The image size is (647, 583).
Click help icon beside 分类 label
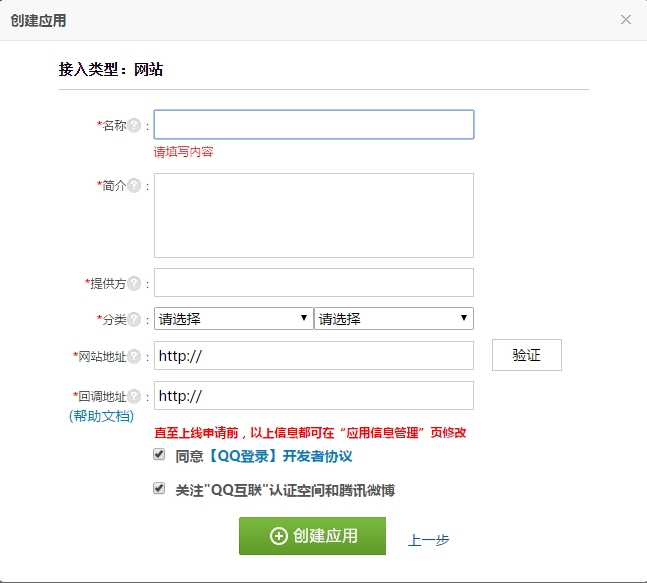134,320
